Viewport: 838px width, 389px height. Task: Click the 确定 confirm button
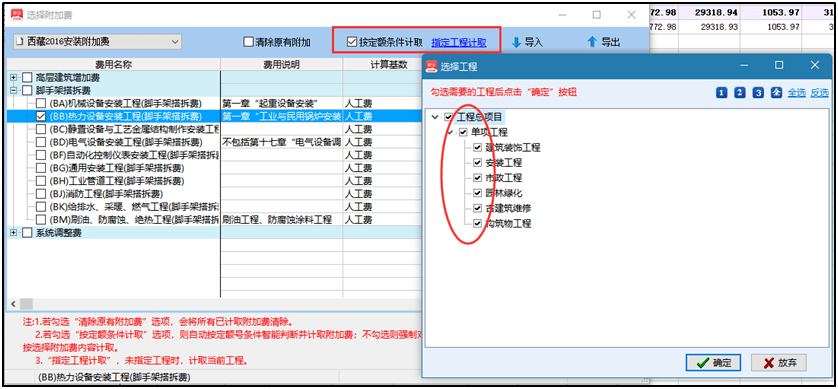click(713, 363)
